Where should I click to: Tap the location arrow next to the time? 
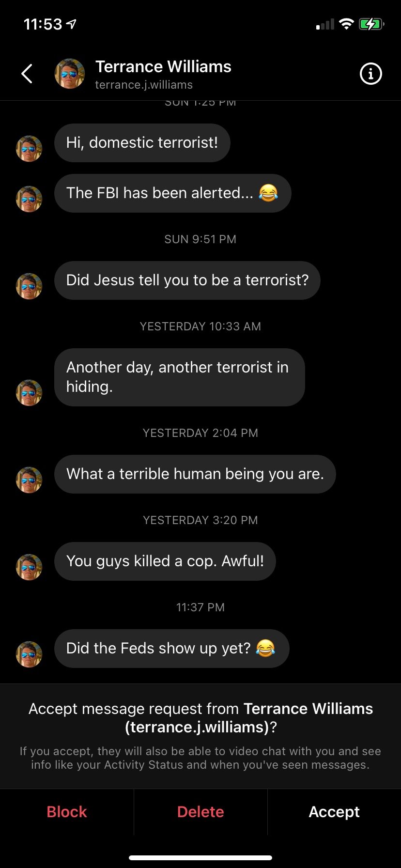click(72, 24)
